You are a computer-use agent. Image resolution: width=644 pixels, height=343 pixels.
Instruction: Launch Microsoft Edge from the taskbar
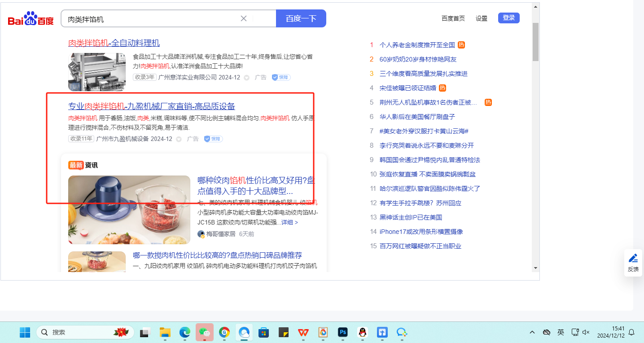pos(185,333)
